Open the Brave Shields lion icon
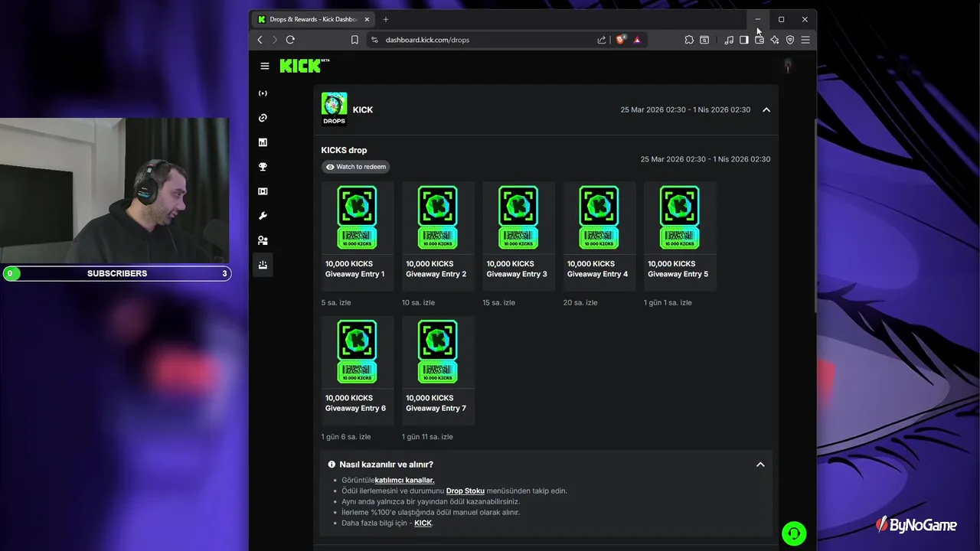The height and width of the screenshot is (551, 980). click(x=621, y=40)
